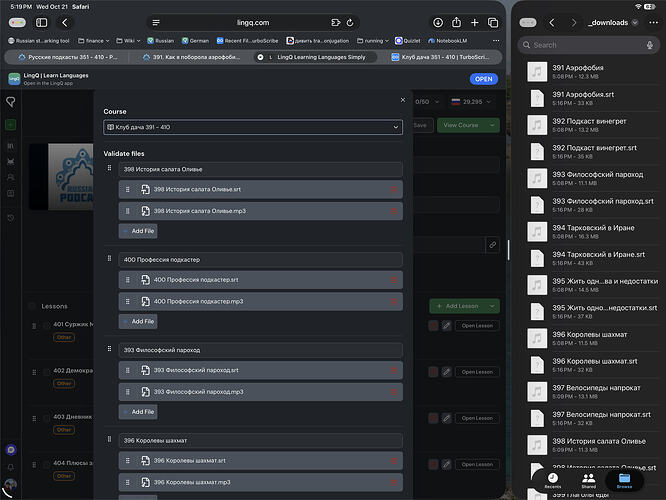The width and height of the screenshot is (666, 500).
Task: Tap OPEN button for LingQ app
Action: 483,79
